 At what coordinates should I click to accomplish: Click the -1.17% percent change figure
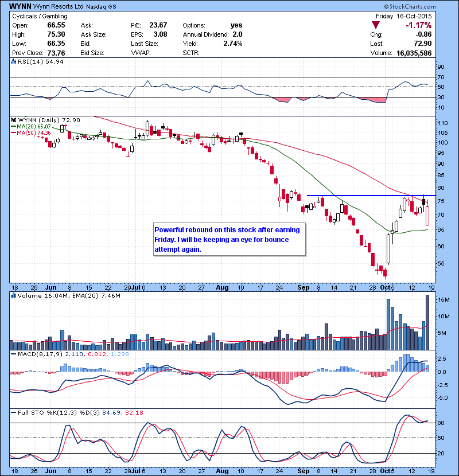click(419, 25)
